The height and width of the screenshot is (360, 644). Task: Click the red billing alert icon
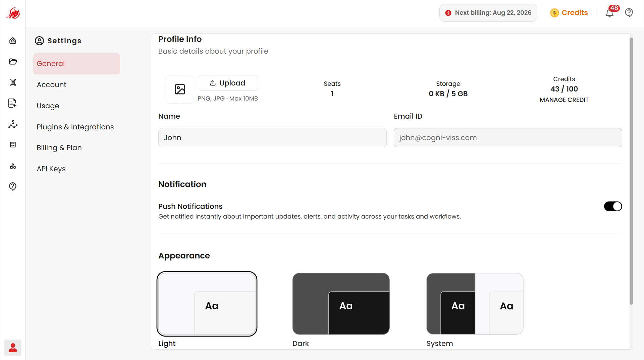[x=448, y=13]
